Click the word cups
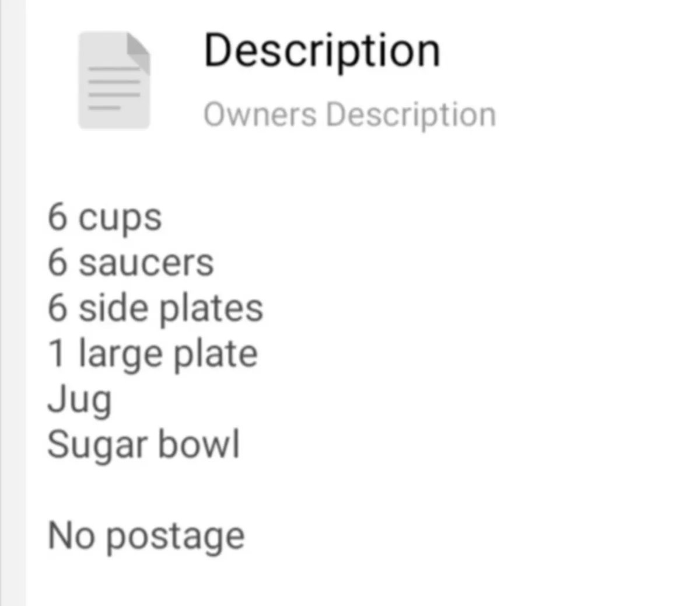 click(x=120, y=218)
